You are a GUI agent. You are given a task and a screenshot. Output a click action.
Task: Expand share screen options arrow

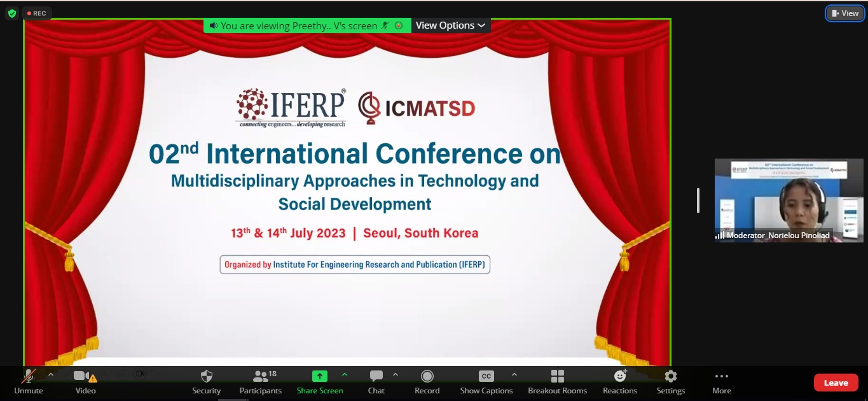[x=345, y=374]
